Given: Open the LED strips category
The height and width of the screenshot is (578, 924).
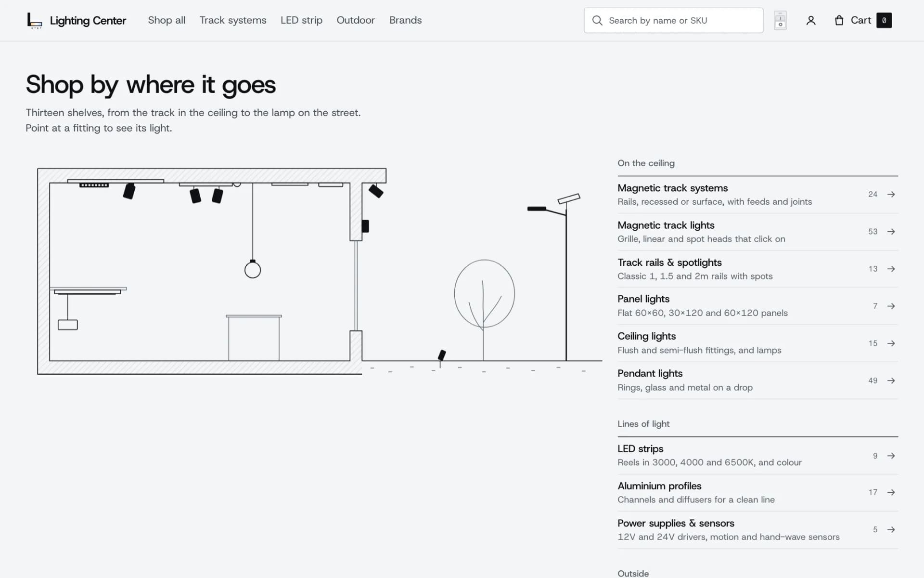Looking at the screenshot, I should [x=757, y=456].
